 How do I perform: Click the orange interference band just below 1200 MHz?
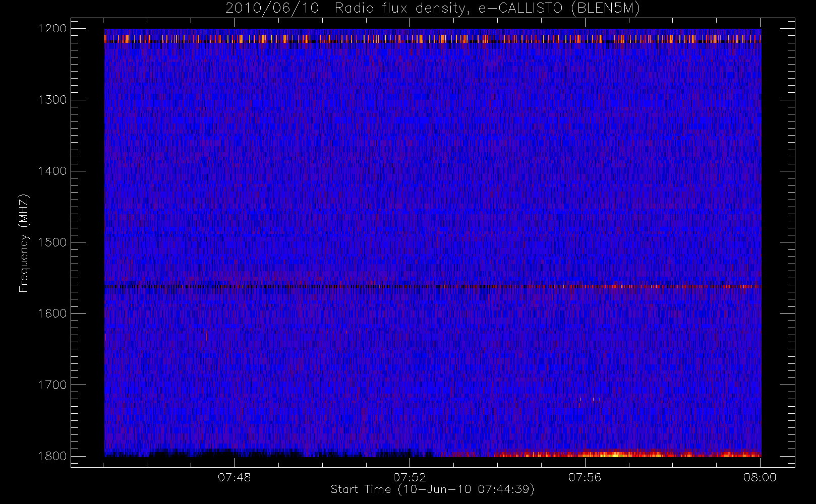coord(433,39)
